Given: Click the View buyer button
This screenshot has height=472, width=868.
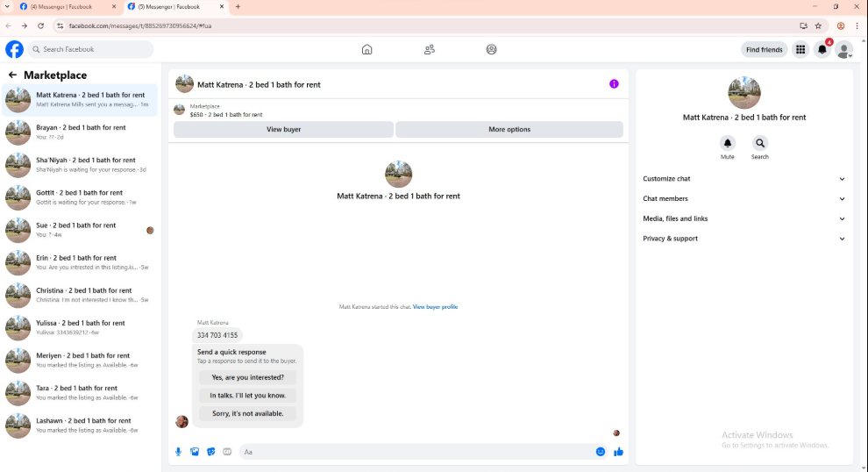Looking at the screenshot, I should (x=283, y=130).
